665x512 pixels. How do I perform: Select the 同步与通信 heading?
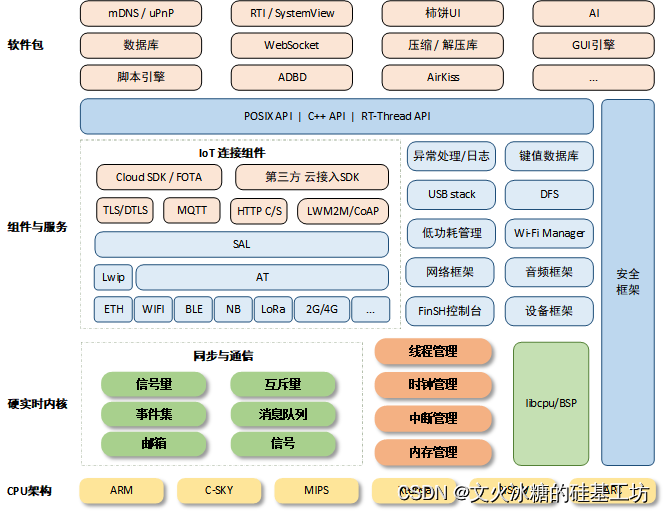coord(223,356)
